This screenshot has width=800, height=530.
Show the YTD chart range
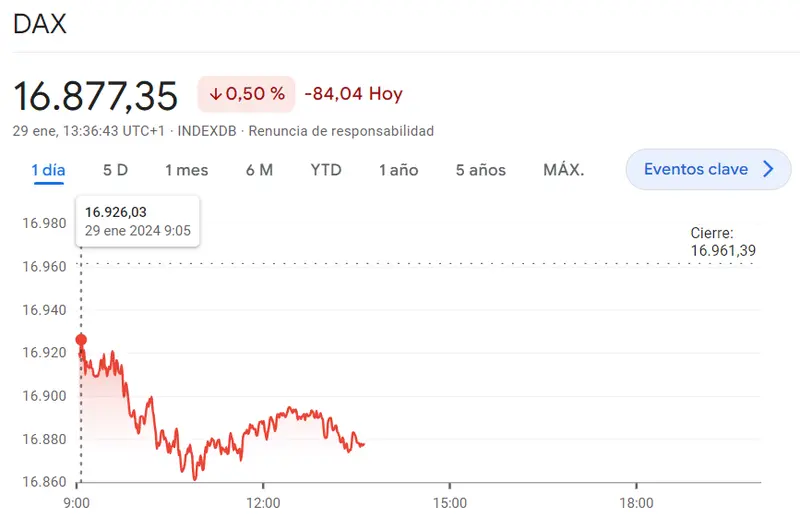click(326, 170)
